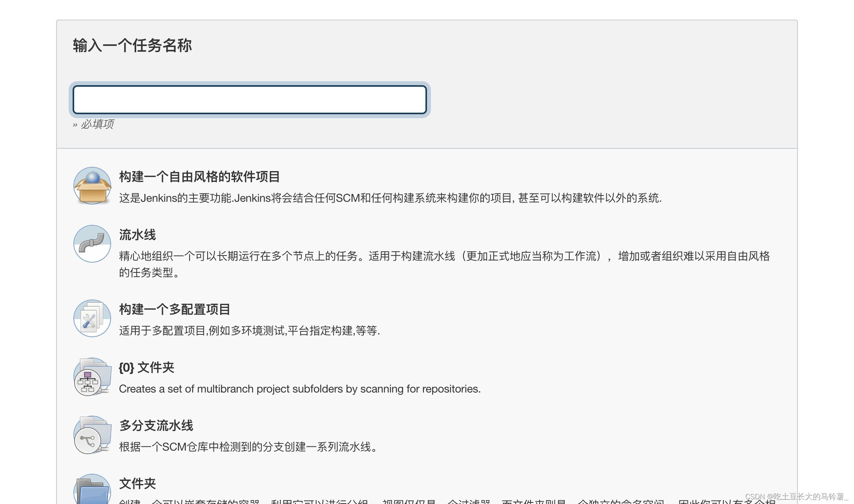The height and width of the screenshot is (504, 854).
Task: Click the 输入一个任务名称 heading
Action: coord(132,46)
